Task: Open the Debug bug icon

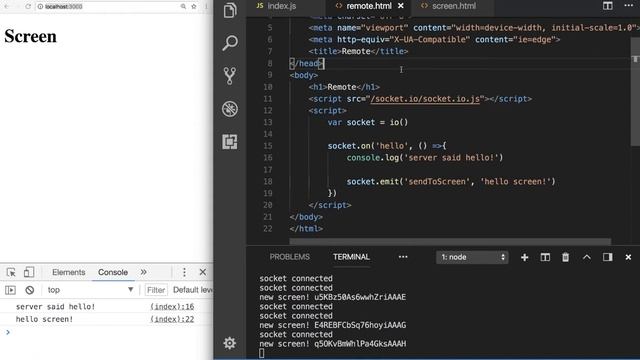Action: click(x=230, y=109)
